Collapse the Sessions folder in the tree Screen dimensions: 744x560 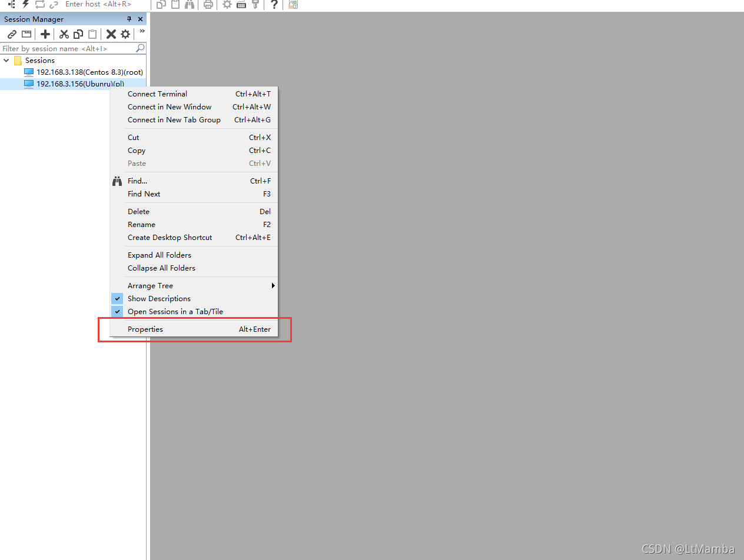6,60
